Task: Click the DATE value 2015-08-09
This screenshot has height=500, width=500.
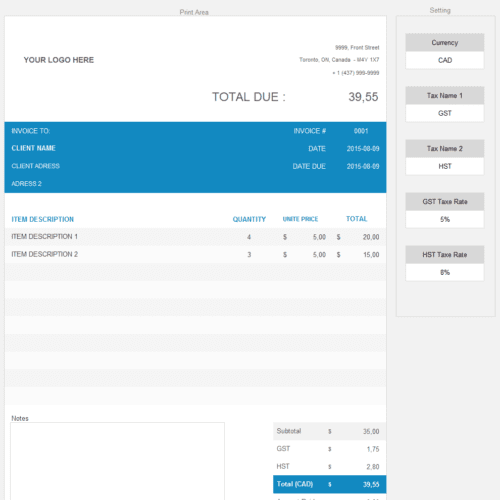Action: click(x=363, y=149)
